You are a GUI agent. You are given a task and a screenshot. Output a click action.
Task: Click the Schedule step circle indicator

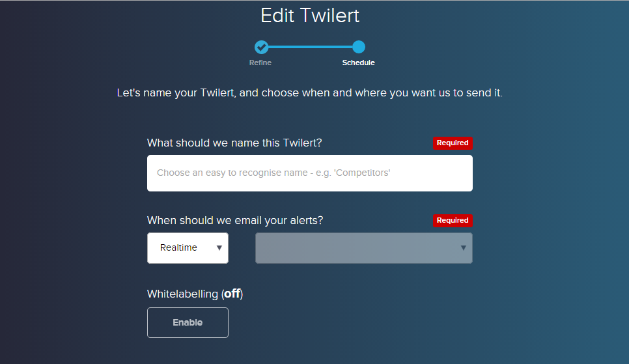pos(359,47)
